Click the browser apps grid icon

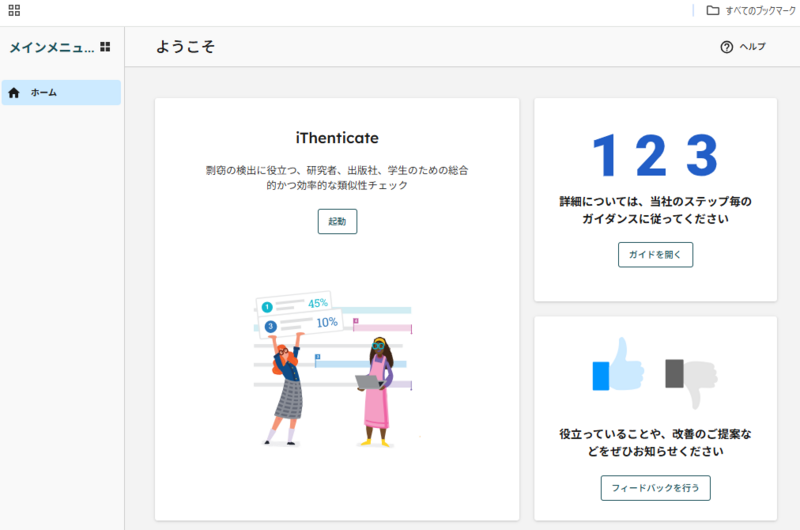point(14,10)
